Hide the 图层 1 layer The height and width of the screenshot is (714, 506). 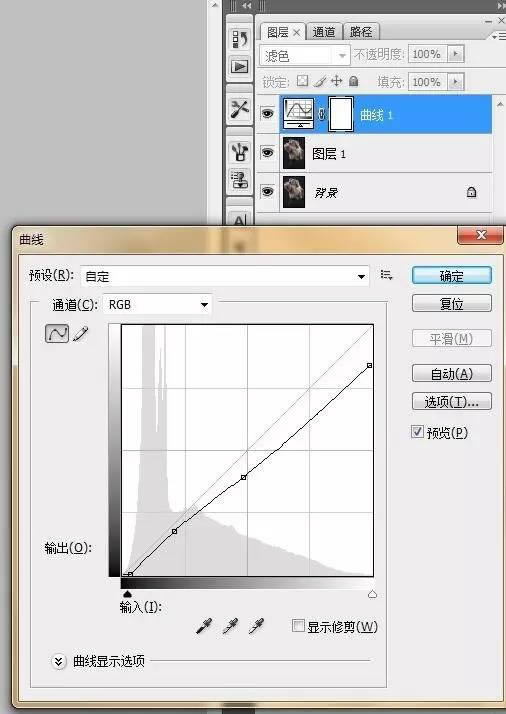click(x=267, y=153)
